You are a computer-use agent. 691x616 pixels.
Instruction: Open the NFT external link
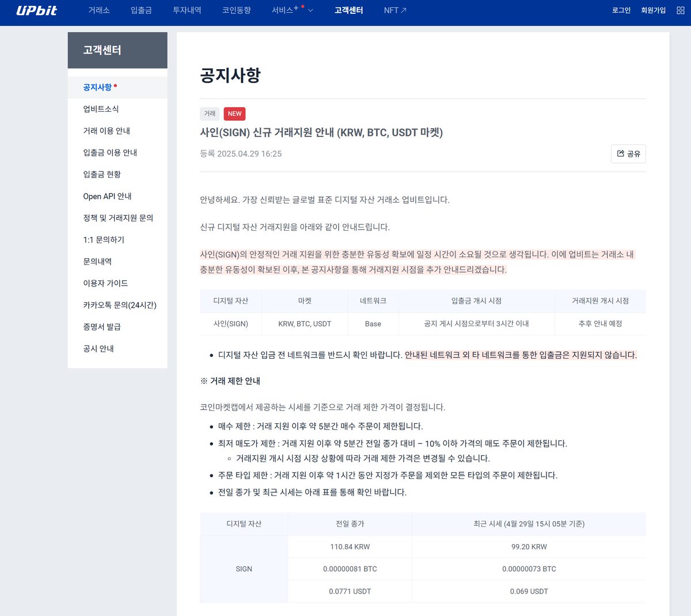pyautogui.click(x=395, y=10)
